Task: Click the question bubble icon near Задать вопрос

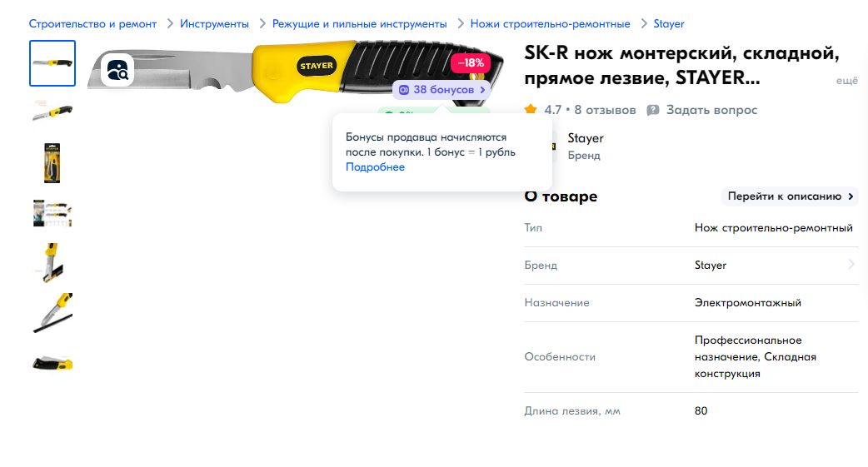Action: coord(653,110)
